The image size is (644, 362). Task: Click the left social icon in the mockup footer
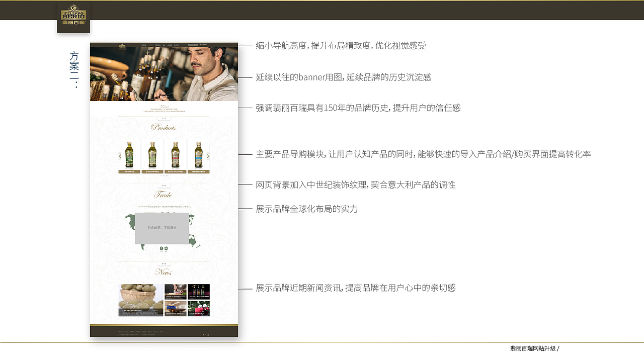(x=203, y=334)
